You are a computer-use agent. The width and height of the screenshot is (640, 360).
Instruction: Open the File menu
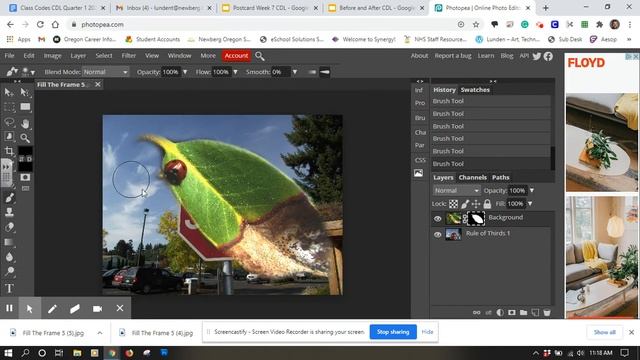[9, 56]
